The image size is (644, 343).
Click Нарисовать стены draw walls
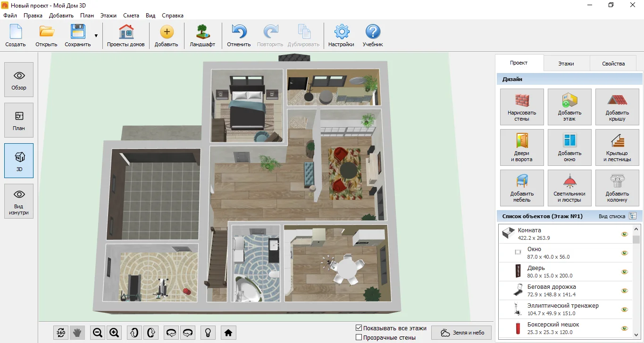[522, 107]
